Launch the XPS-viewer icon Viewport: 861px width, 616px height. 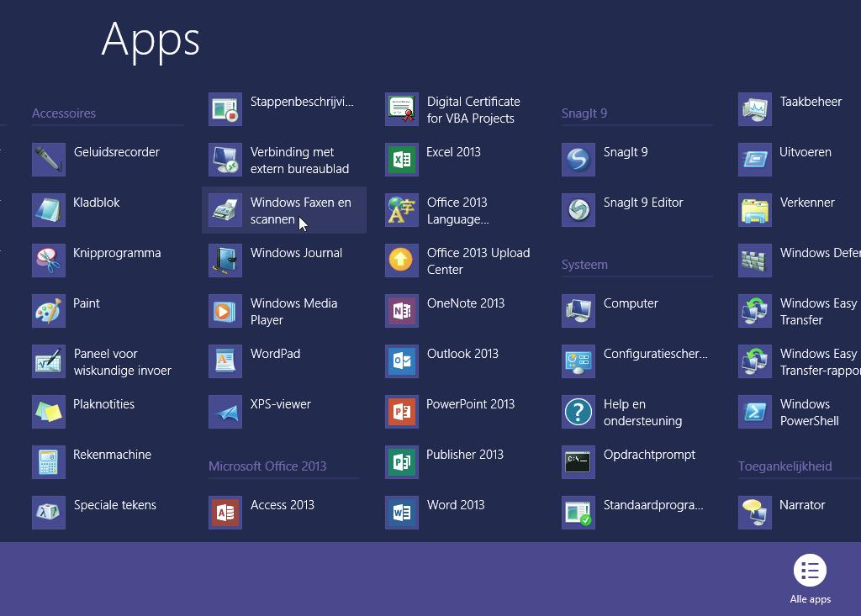(225, 412)
